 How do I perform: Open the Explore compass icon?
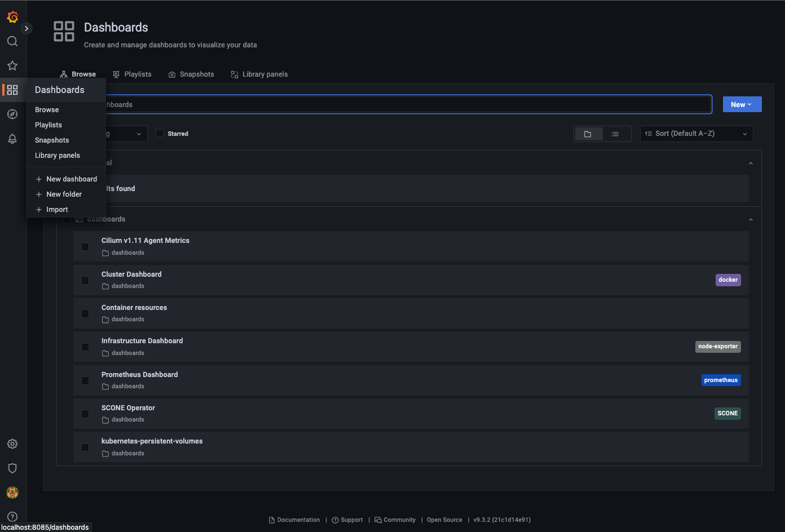[12, 114]
